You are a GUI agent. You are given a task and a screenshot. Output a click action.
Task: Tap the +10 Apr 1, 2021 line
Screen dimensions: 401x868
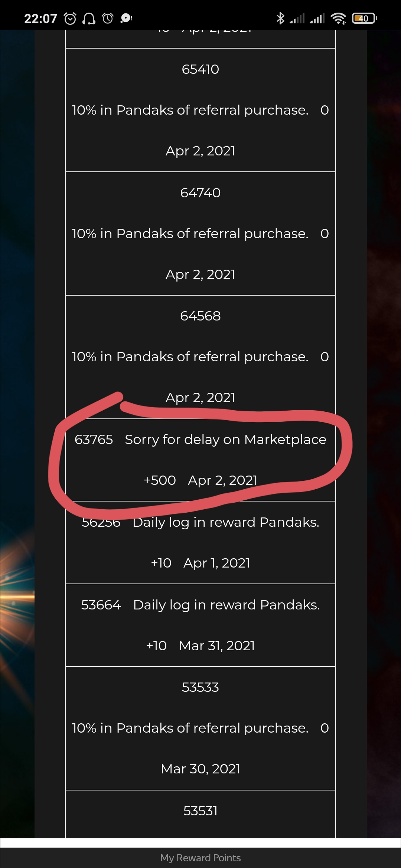[x=200, y=563]
